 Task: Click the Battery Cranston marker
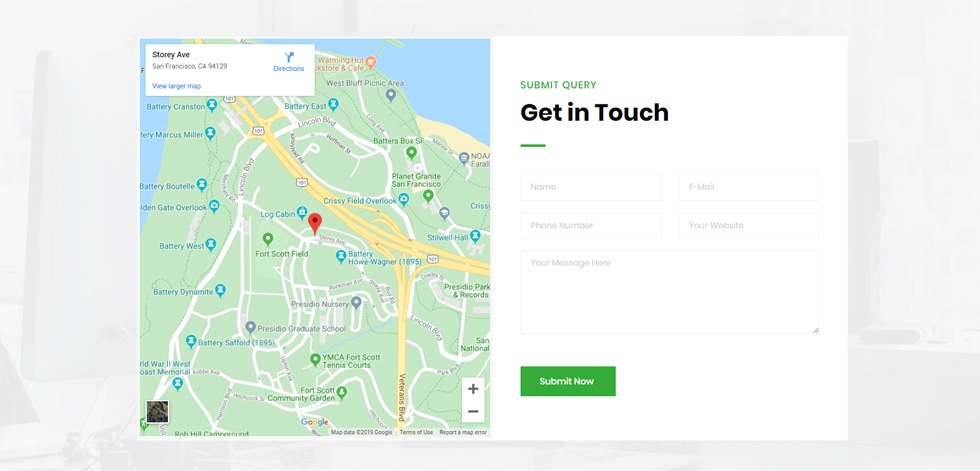click(x=212, y=104)
